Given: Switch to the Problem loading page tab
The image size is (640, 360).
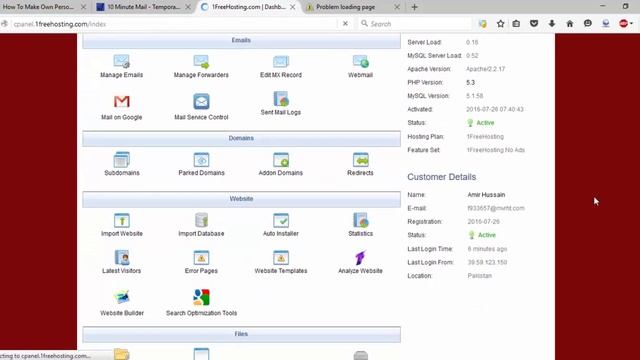Looking at the screenshot, I should click(345, 7).
